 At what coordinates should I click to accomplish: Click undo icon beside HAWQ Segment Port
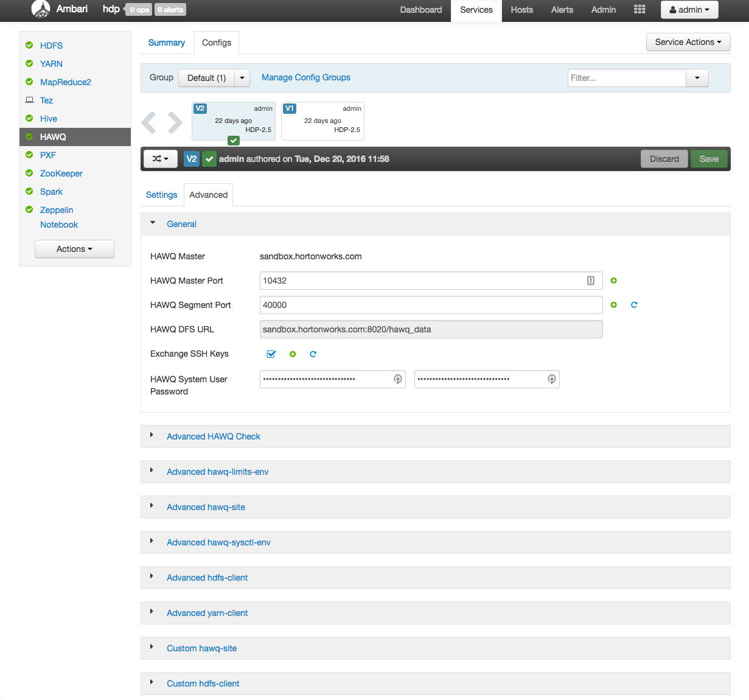[x=634, y=305]
